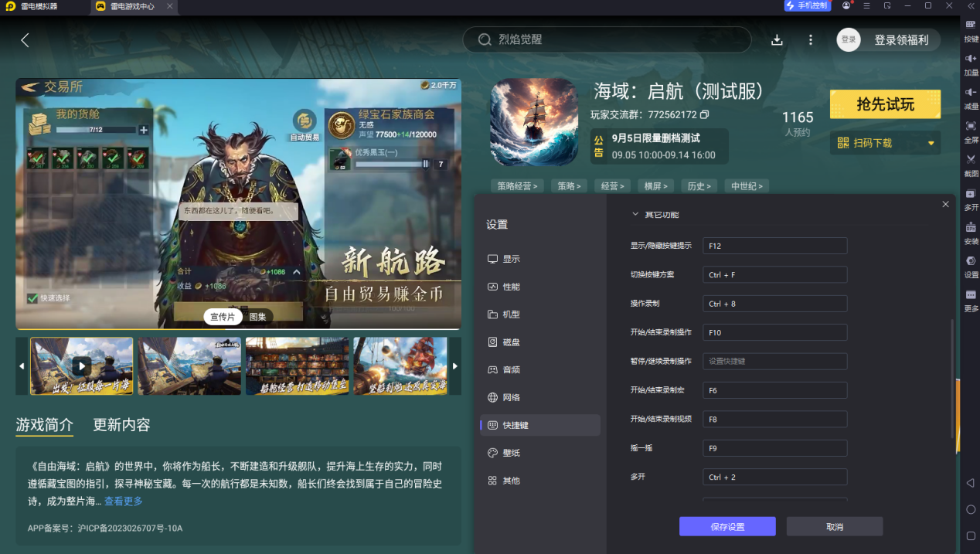This screenshot has width=980, height=554.
Task: Show next thumbnails with right carousel arrow
Action: point(455,366)
